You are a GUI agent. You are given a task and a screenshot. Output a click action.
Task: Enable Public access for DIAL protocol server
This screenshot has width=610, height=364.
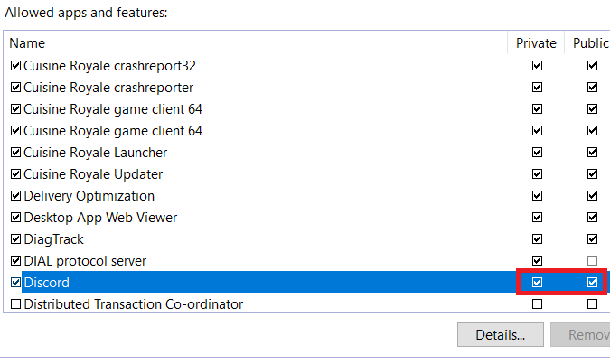point(592,261)
